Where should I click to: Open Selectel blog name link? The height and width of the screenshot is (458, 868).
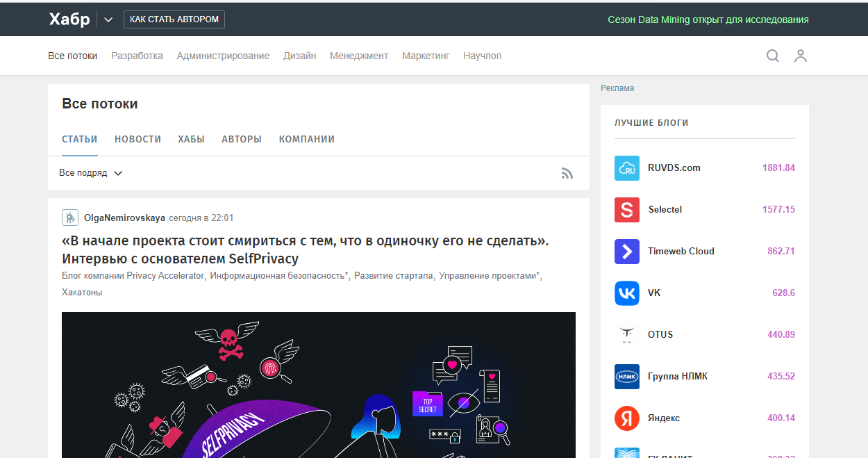(665, 210)
